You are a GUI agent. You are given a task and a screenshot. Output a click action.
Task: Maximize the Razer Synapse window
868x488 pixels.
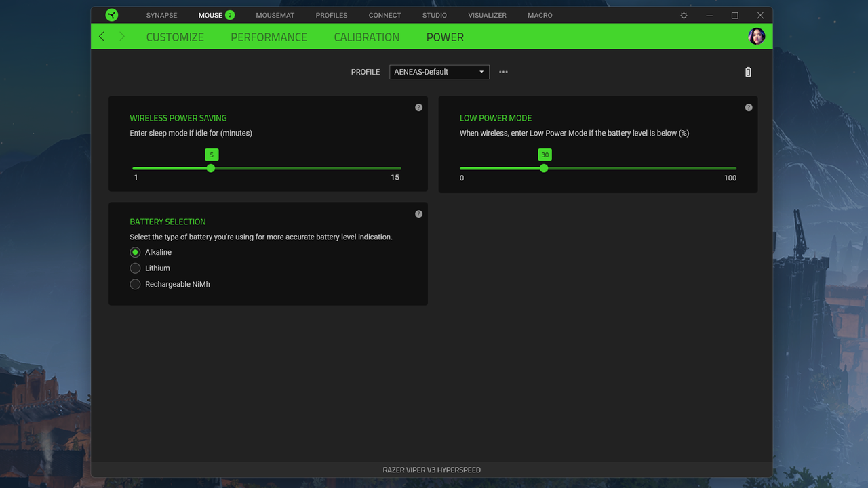pyautogui.click(x=734, y=16)
